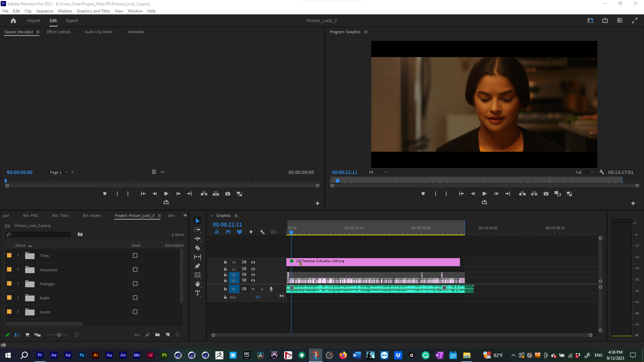Click New Bin icon in Project panel

(157, 335)
